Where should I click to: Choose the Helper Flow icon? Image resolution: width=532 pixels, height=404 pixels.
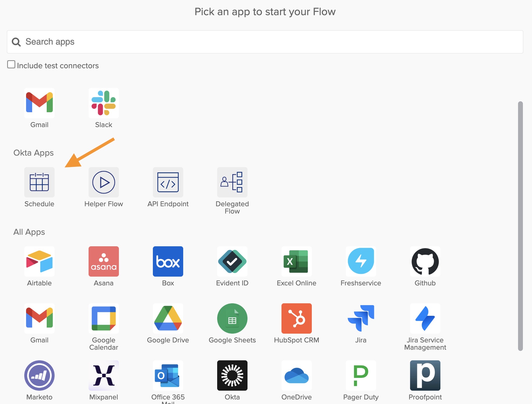click(104, 182)
